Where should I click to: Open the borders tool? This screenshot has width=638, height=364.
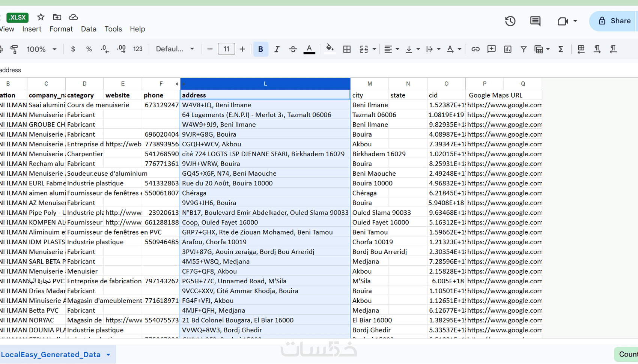[347, 49]
